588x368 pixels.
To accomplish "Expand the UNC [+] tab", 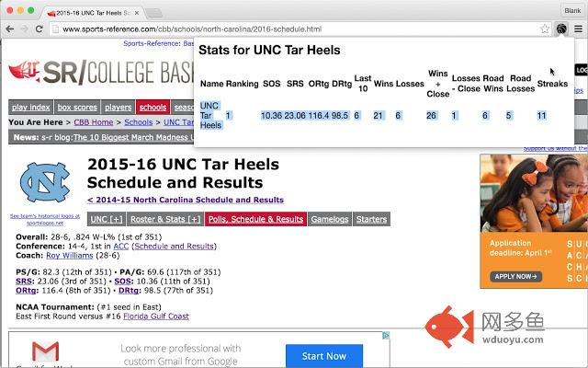I will pos(107,219).
